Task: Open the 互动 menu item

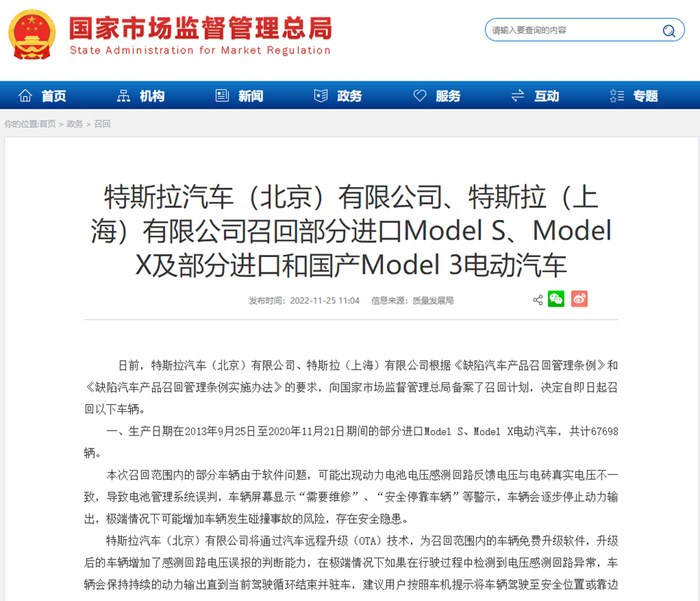Action: [x=547, y=96]
